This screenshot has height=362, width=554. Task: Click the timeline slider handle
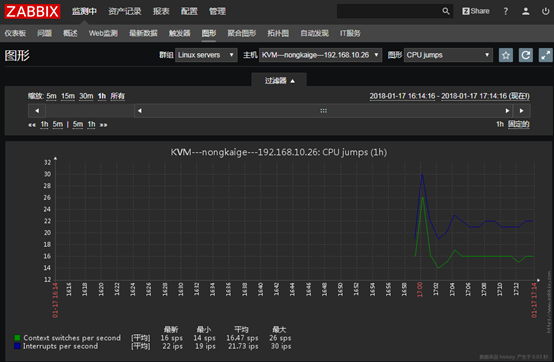pyautogui.click(x=323, y=111)
